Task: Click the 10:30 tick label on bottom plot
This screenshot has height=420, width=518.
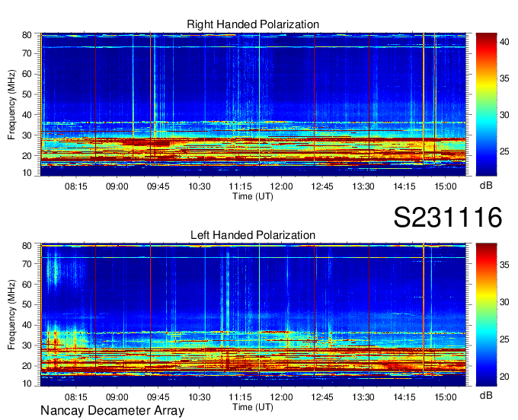Action: (200, 397)
